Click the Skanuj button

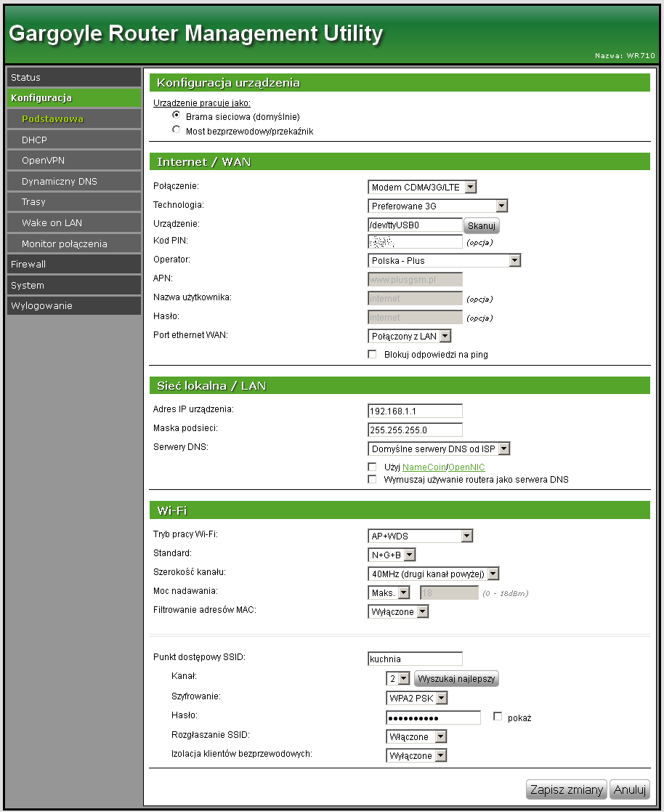(x=481, y=226)
